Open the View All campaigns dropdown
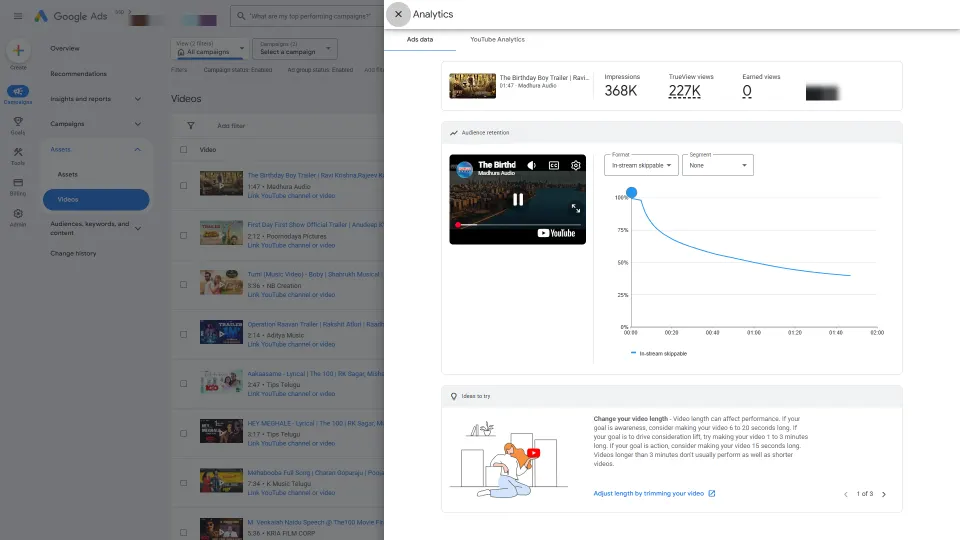This screenshot has height=540, width=960. [209, 48]
